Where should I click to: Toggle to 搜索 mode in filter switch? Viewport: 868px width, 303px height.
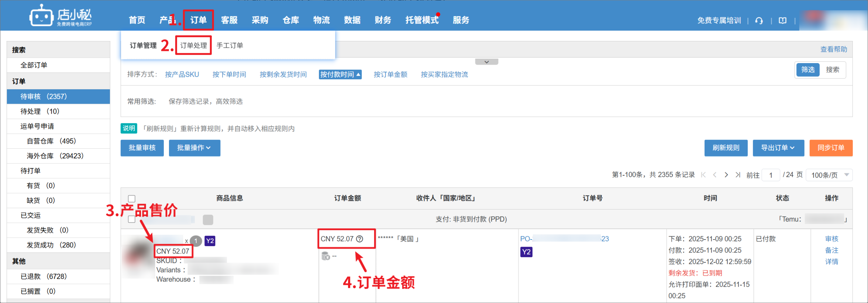[832, 70]
